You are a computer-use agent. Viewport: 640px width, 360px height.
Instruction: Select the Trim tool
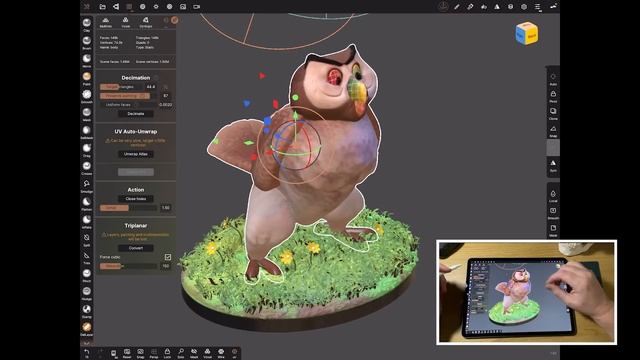pos(87,258)
